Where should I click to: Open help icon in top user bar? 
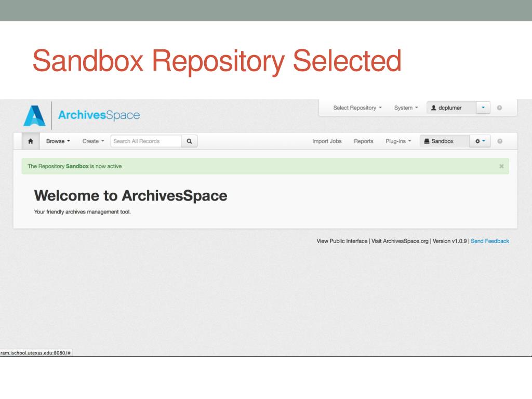pyautogui.click(x=499, y=108)
